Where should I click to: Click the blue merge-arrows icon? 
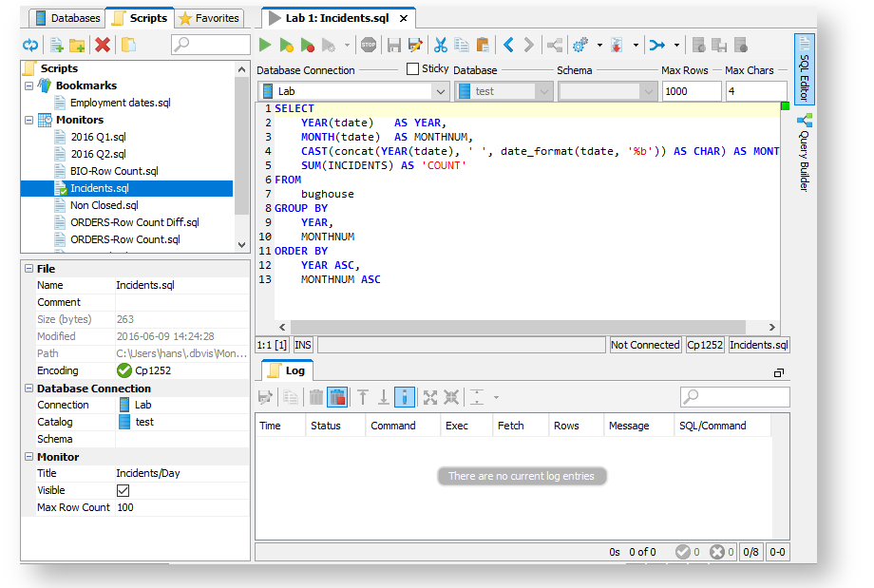coord(657,45)
